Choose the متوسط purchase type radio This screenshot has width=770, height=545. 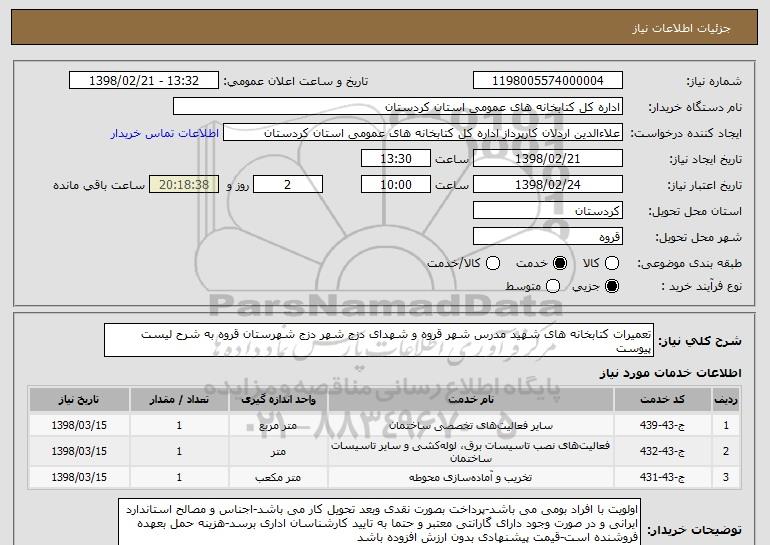pyautogui.click(x=553, y=286)
